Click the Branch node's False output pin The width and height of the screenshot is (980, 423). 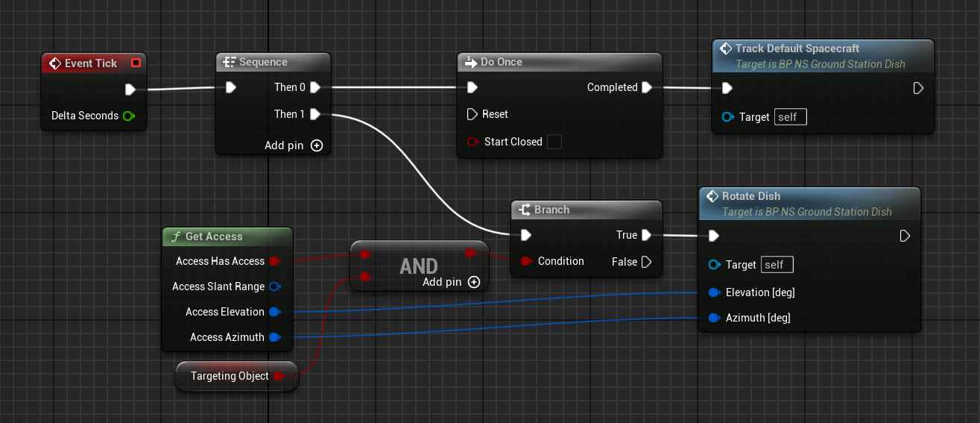click(646, 262)
